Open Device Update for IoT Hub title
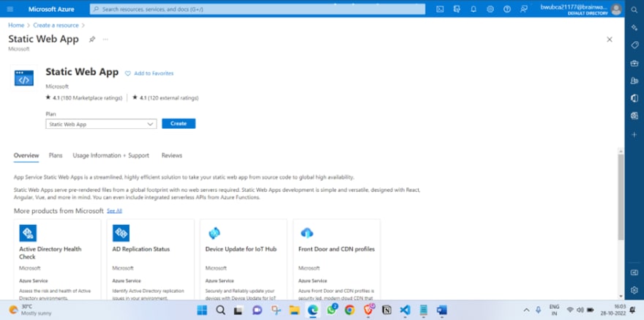 point(241,249)
